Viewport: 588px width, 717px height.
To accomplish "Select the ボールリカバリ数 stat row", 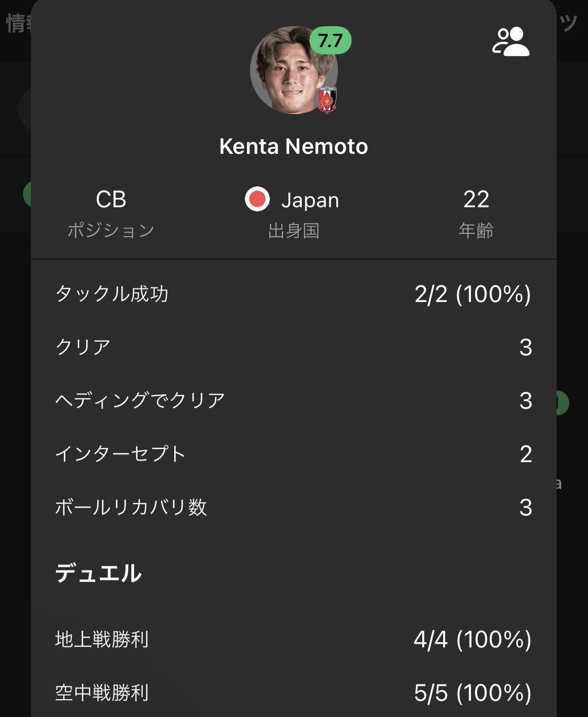I will click(293, 508).
